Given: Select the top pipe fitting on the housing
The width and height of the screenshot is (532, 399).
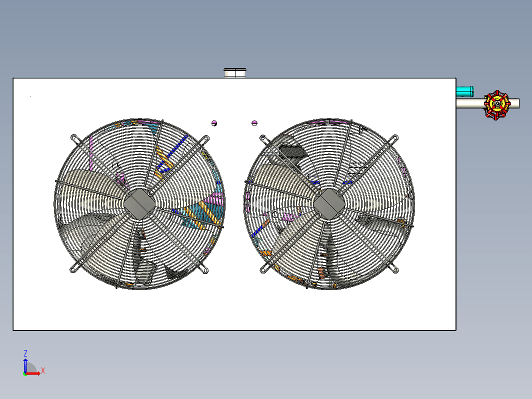Looking at the screenshot, I should [235, 73].
